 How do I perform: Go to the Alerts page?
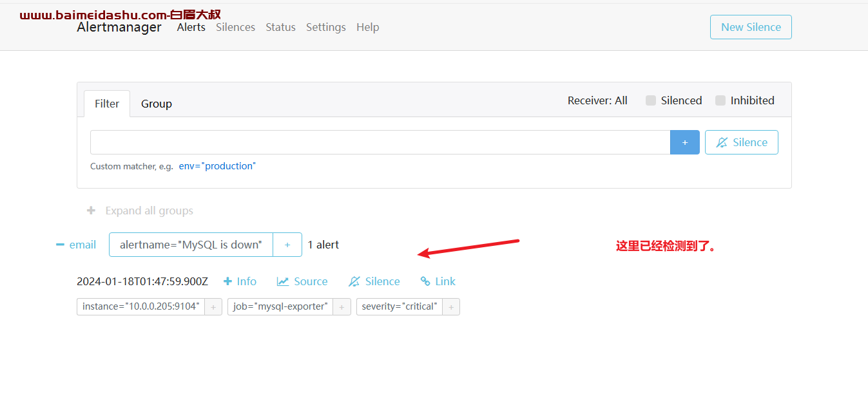tap(191, 27)
